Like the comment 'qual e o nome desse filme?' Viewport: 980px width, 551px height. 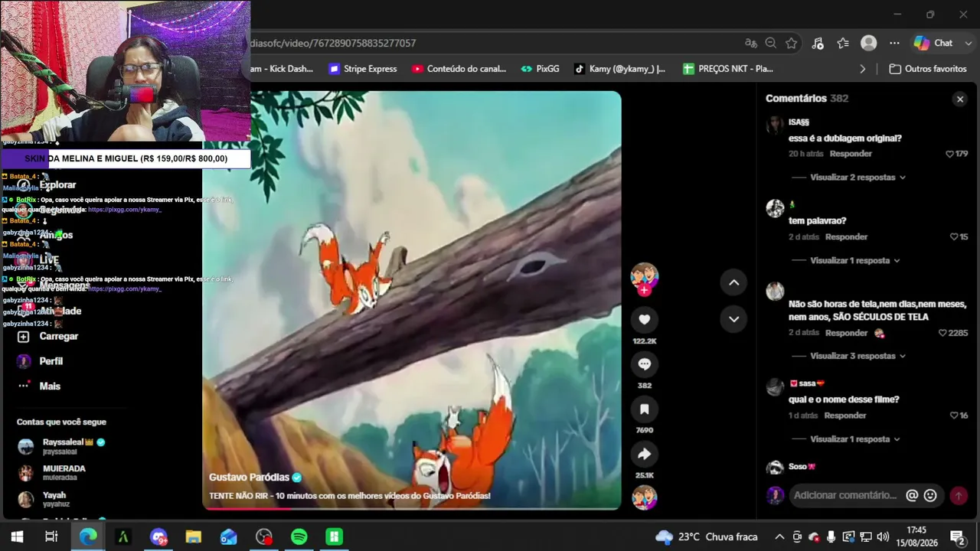pyautogui.click(x=953, y=416)
